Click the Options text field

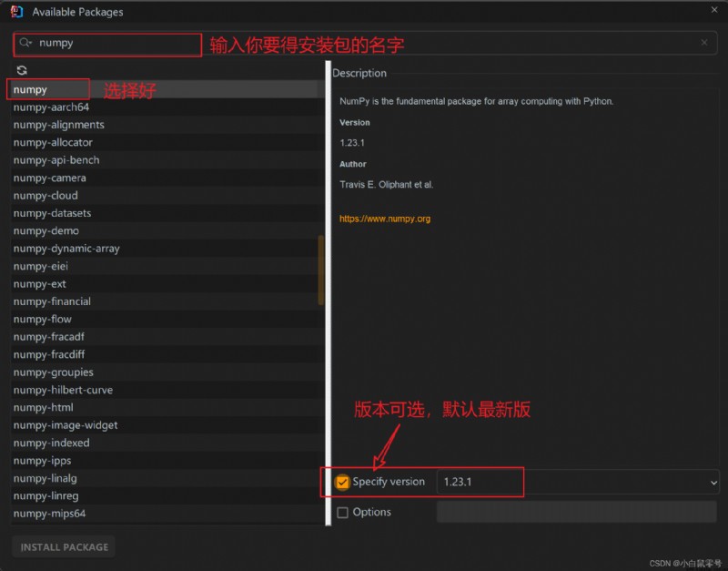(x=577, y=512)
